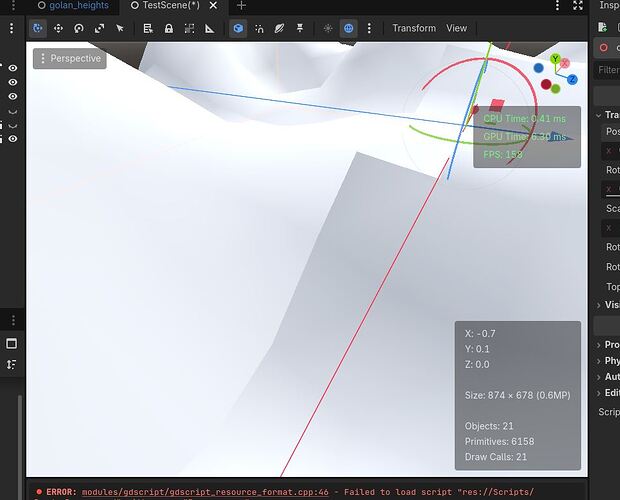Select the Rotate mode tool

[79, 28]
